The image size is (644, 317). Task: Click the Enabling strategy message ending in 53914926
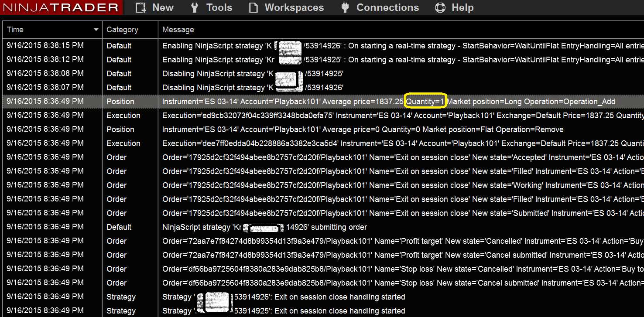(403, 46)
